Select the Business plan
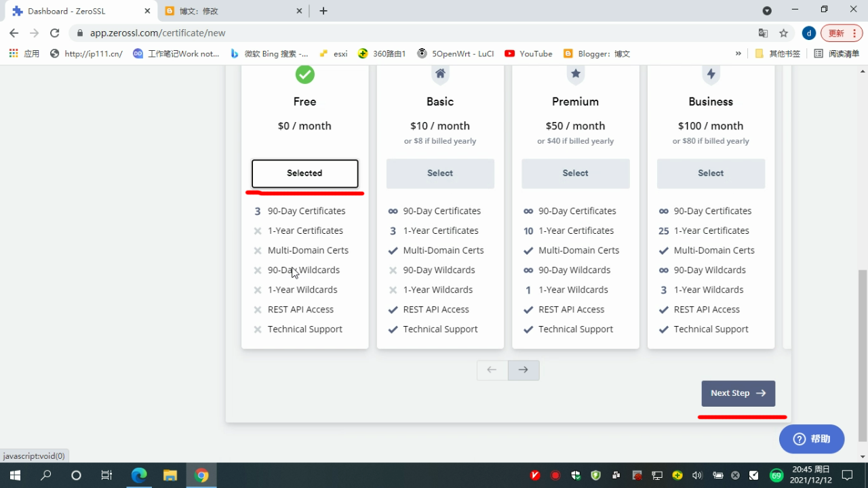 point(711,174)
